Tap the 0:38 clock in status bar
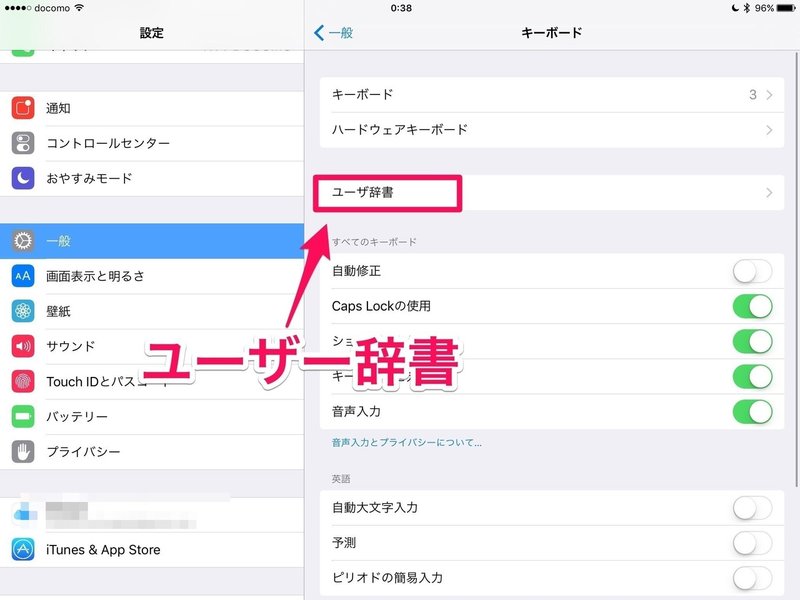This screenshot has width=800, height=600. 401,8
